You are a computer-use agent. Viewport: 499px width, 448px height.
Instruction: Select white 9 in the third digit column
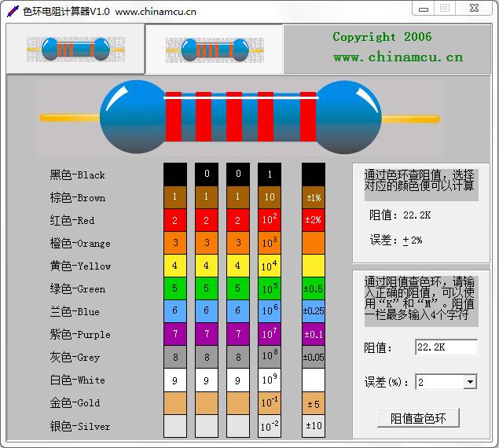[x=238, y=380]
